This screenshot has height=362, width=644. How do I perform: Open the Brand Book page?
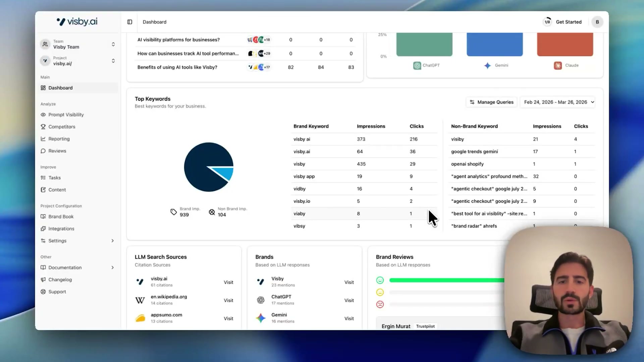point(61,217)
